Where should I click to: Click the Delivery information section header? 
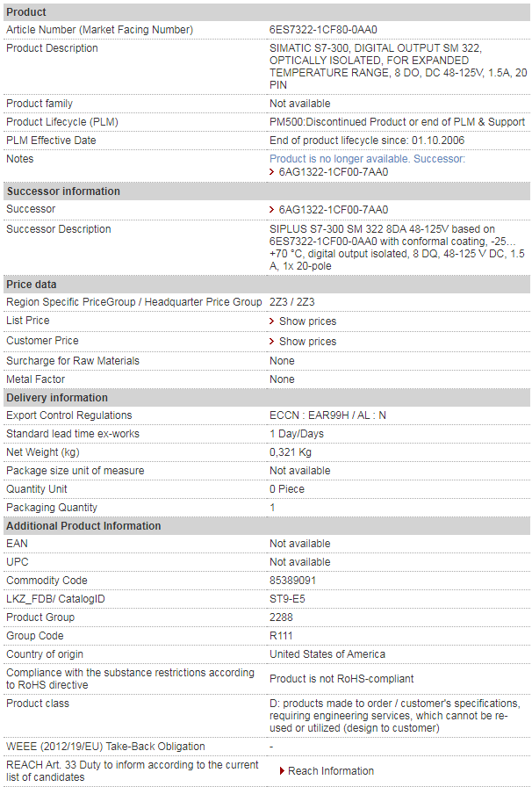(x=267, y=398)
